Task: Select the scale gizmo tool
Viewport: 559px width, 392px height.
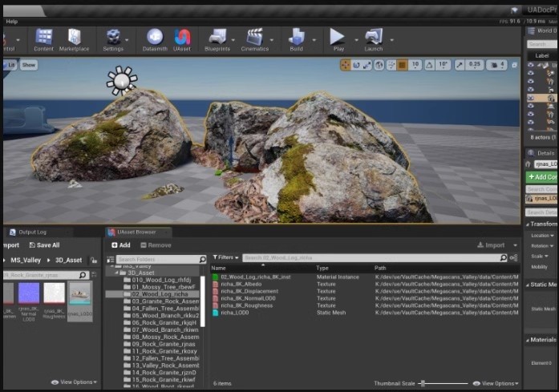Action: (x=367, y=65)
